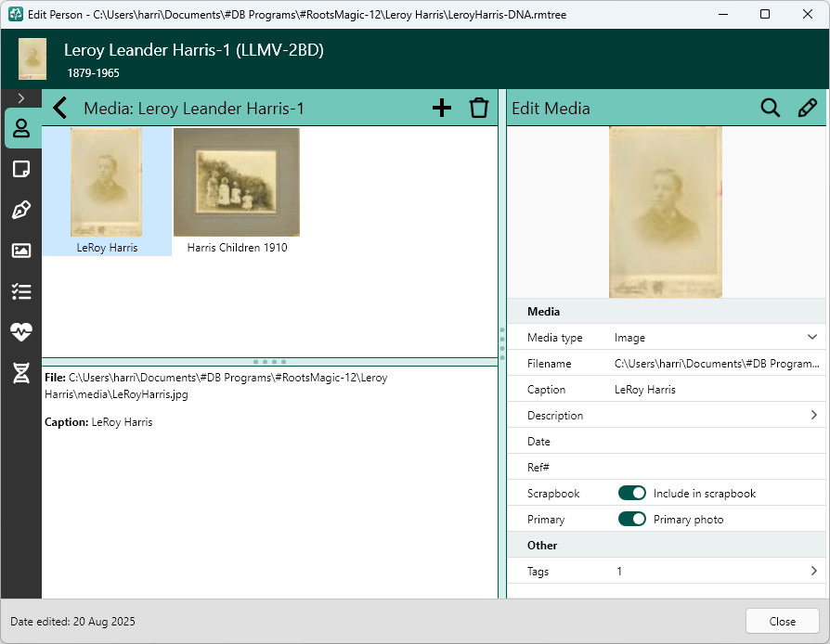Select the Harris Children 1910 thumbnail
830x644 pixels.
click(237, 191)
